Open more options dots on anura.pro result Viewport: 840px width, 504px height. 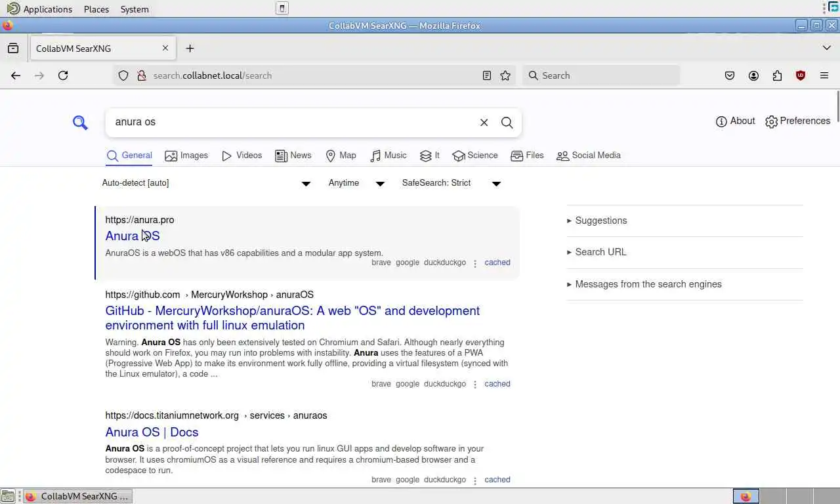(x=475, y=263)
